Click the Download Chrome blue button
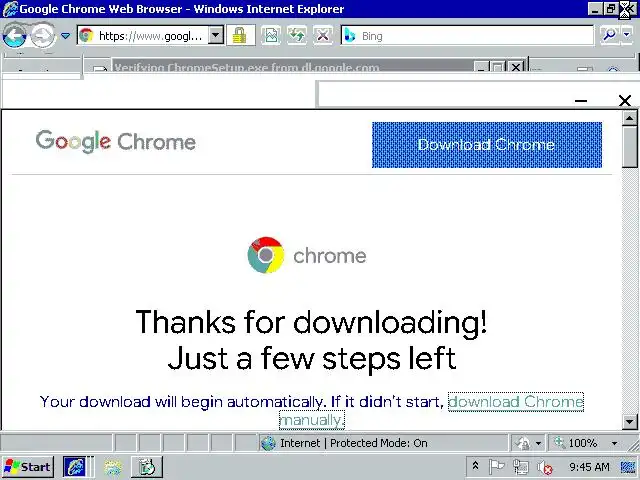Image resolution: width=640 pixels, height=480 pixels. coord(487,144)
